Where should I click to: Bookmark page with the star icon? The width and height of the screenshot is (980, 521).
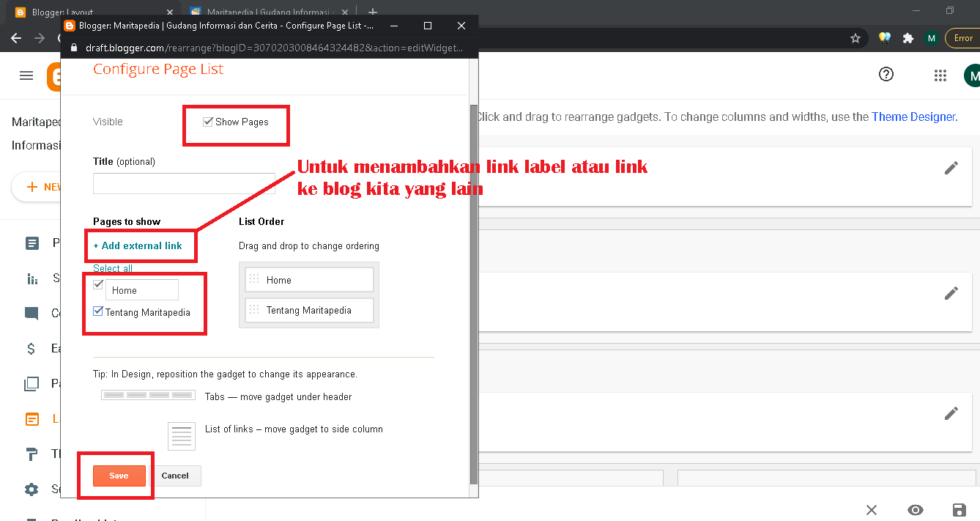tap(855, 38)
